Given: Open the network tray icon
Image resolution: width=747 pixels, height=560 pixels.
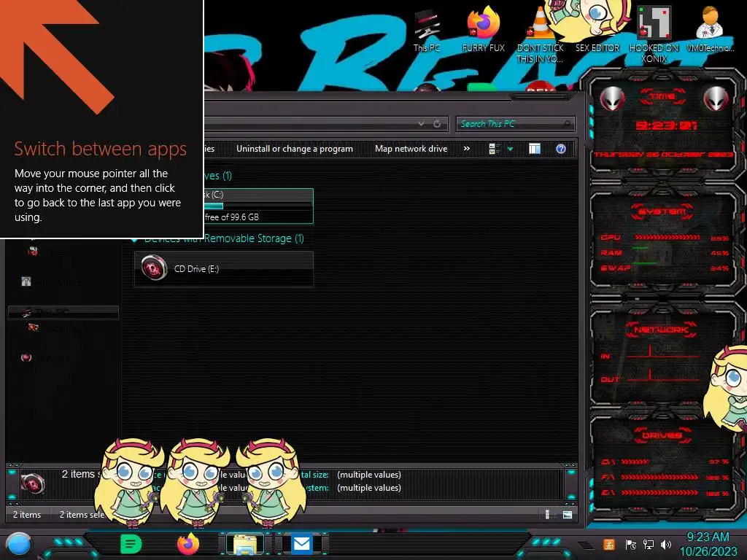Looking at the screenshot, I should pyautogui.click(x=649, y=544).
